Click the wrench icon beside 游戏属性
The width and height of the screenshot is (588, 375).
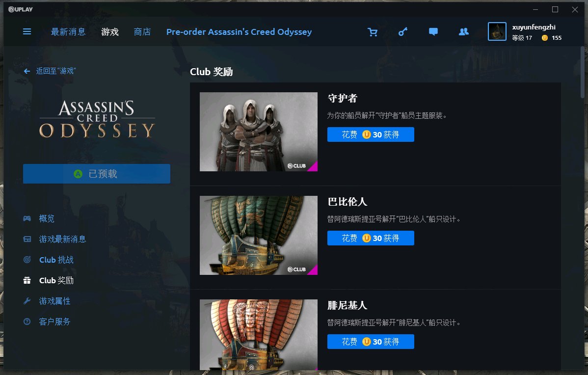click(27, 301)
